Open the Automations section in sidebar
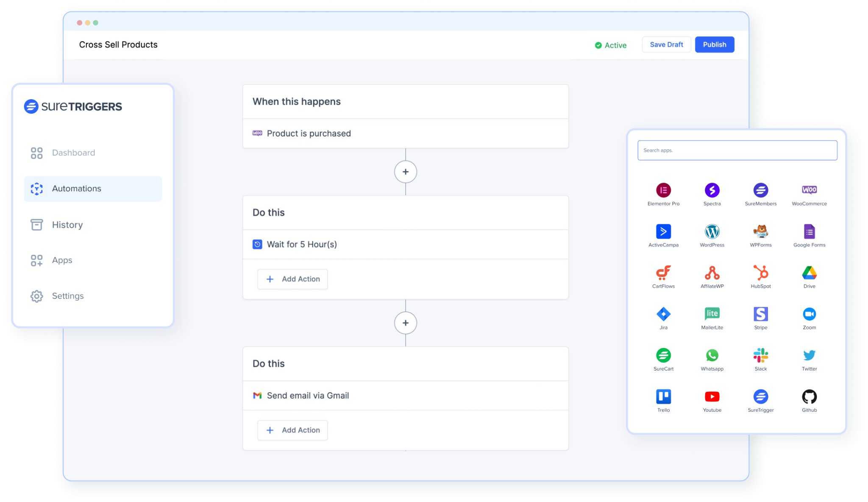The height and width of the screenshot is (502, 868). 76,189
